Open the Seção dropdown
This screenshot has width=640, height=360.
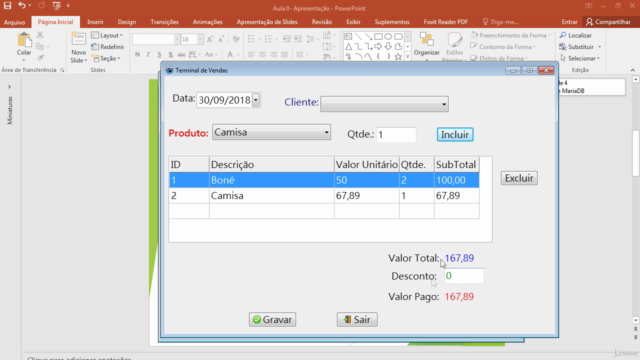[107, 58]
